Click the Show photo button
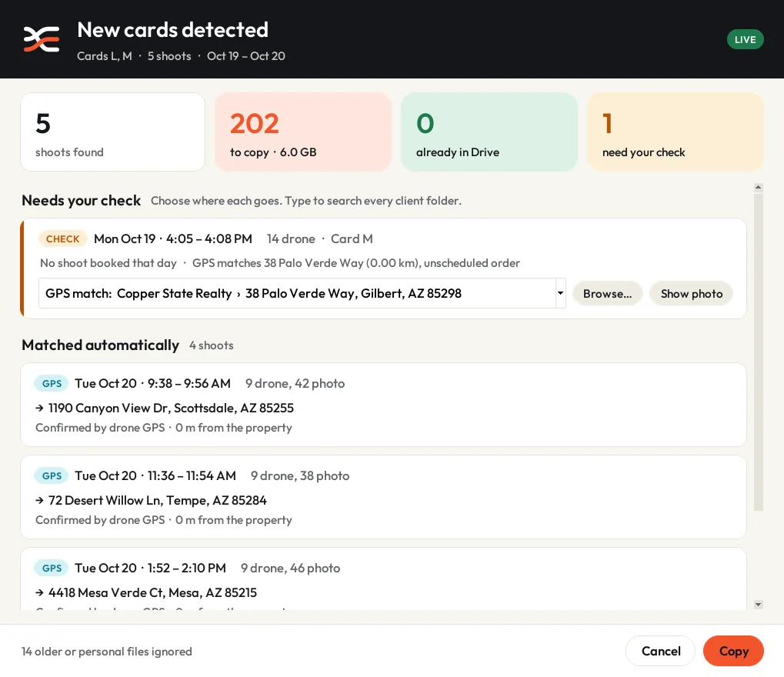784x677 pixels. (692, 294)
